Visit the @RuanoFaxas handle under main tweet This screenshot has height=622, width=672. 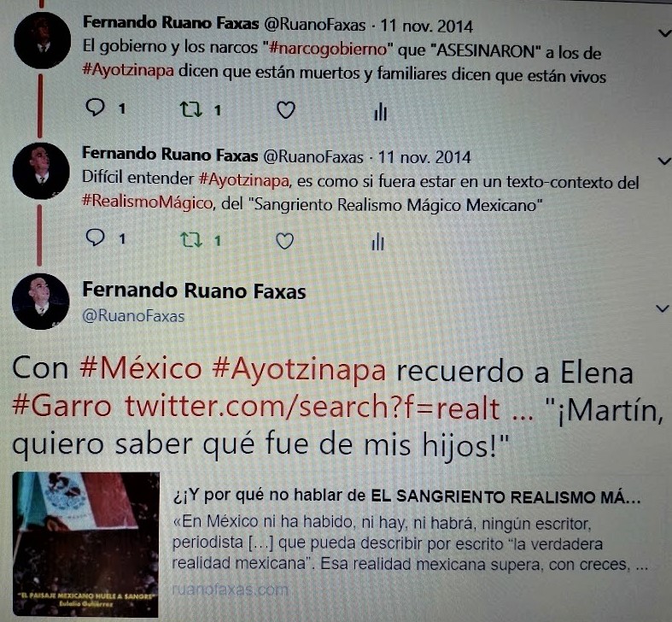(133, 316)
